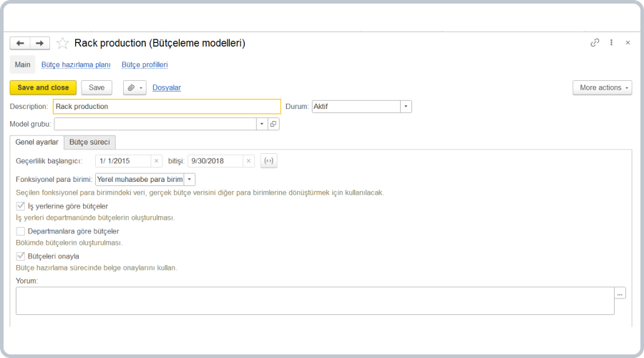
Task: Toggle İş yerlerine göre bütçeler checkbox
Action: pyautogui.click(x=20, y=206)
